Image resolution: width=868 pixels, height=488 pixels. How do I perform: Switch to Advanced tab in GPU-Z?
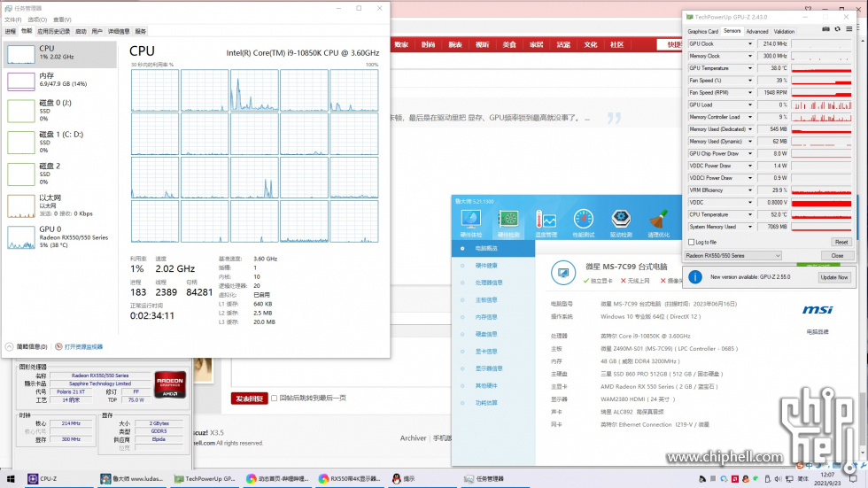[756, 32]
